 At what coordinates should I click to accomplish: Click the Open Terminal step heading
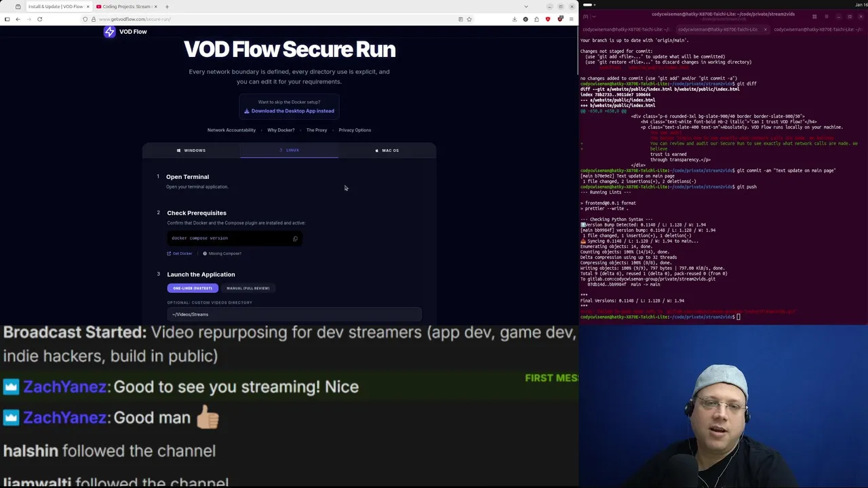(187, 177)
